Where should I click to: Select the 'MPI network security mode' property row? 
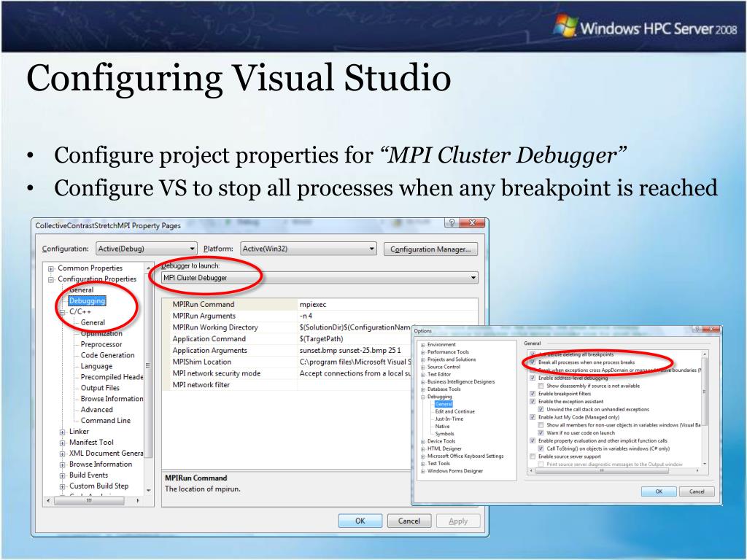coord(287,373)
